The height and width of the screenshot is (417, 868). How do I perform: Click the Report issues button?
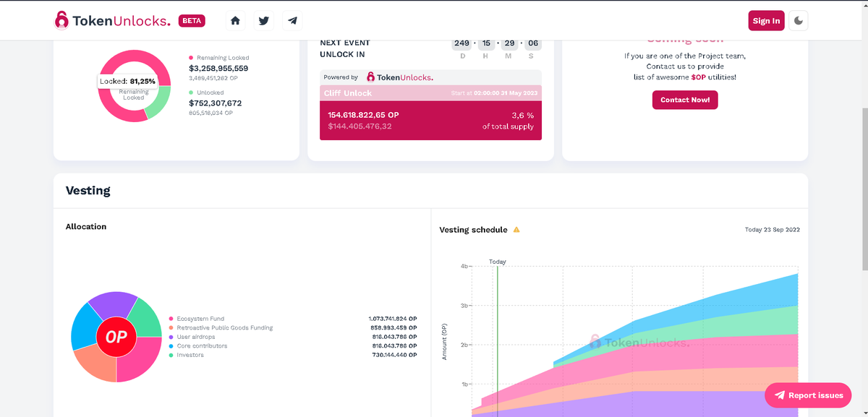[808, 395]
